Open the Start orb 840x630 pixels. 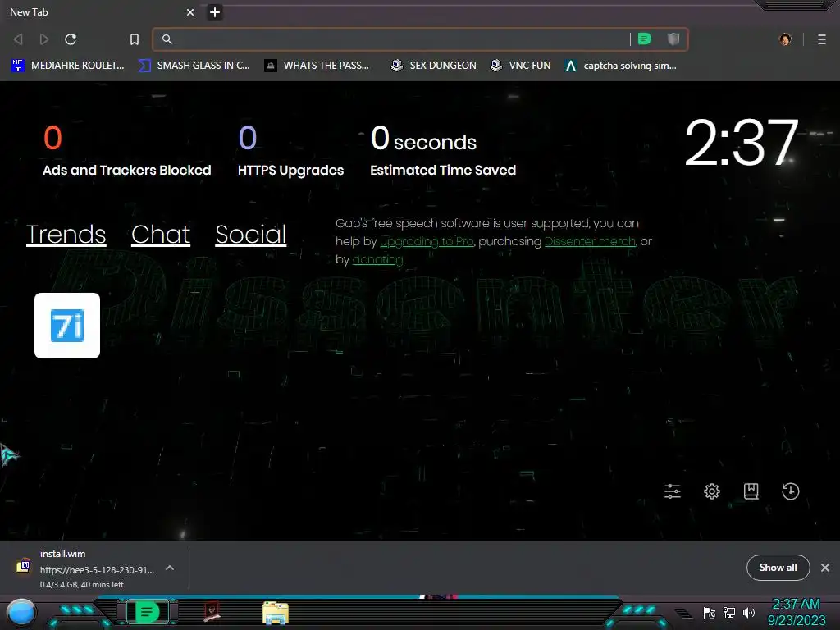click(x=21, y=614)
